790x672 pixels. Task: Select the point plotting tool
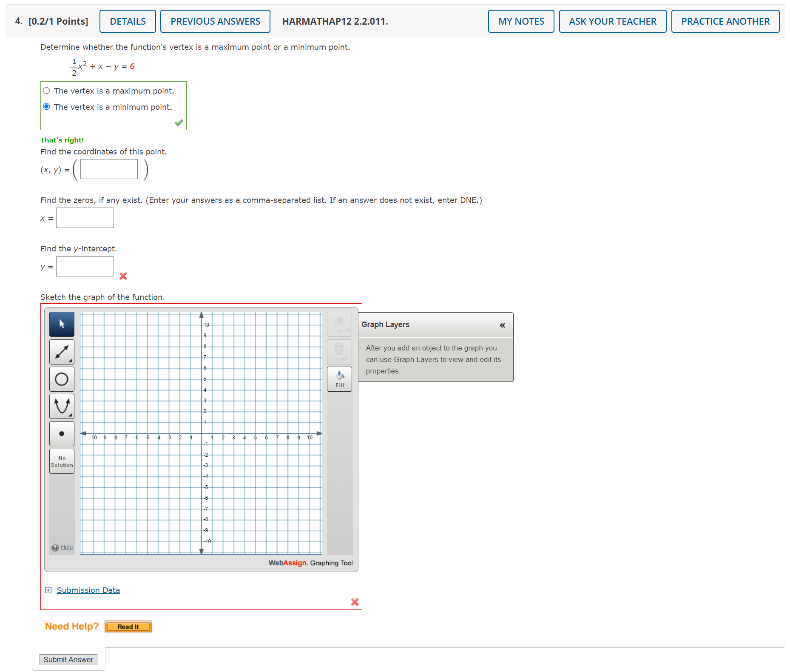coord(61,433)
